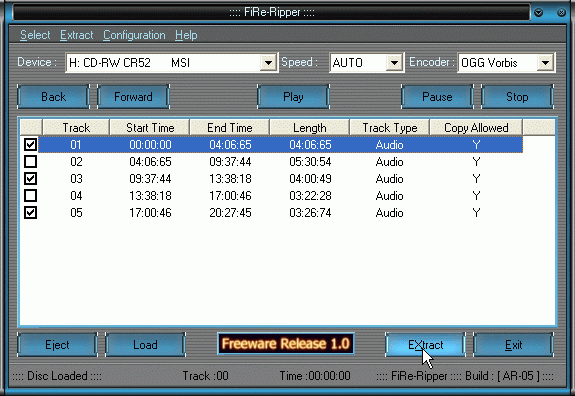The image size is (575, 396).
Task: Sort by the Length column header
Action: pyautogui.click(x=310, y=128)
